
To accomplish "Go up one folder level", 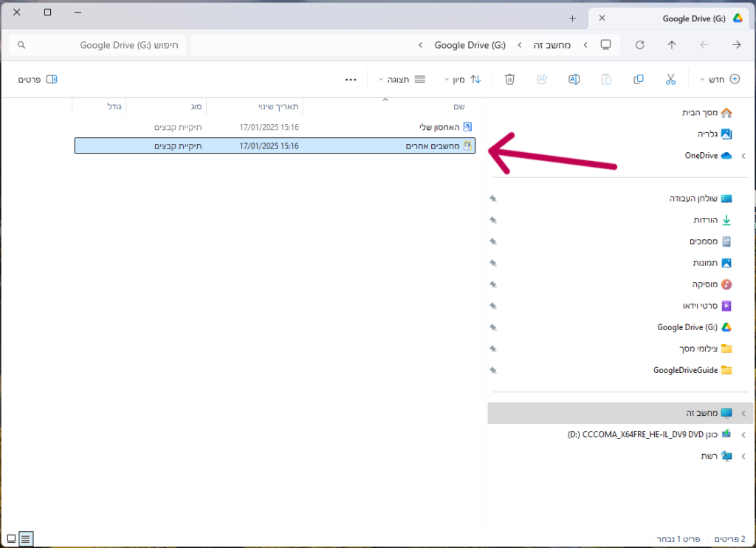I will tap(672, 45).
